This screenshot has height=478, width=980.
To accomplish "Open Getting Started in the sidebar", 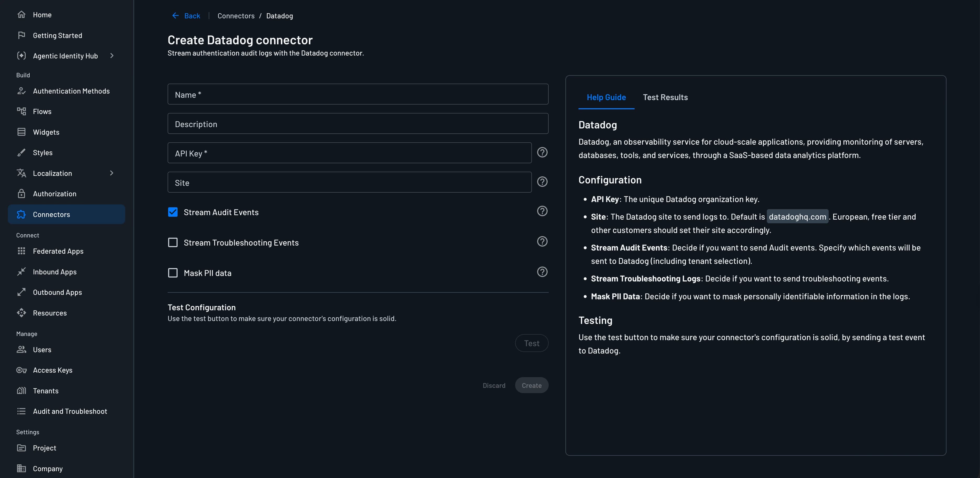I will [x=67, y=35].
